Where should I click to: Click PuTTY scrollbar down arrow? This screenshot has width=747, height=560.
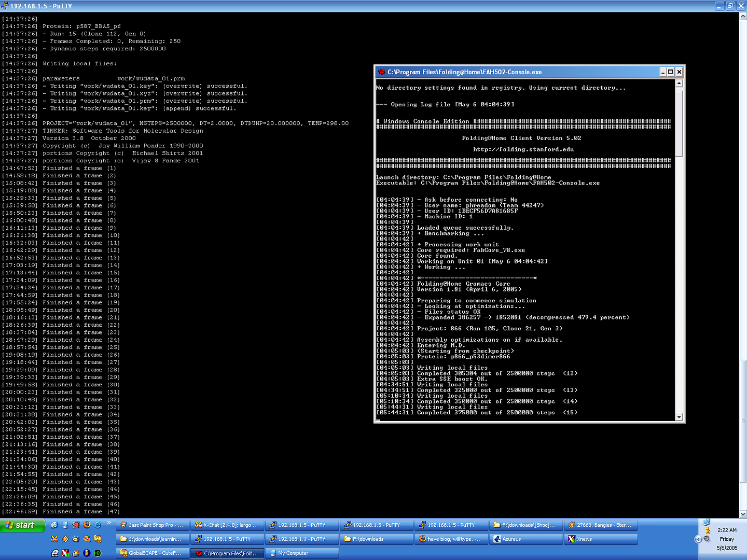point(743,514)
